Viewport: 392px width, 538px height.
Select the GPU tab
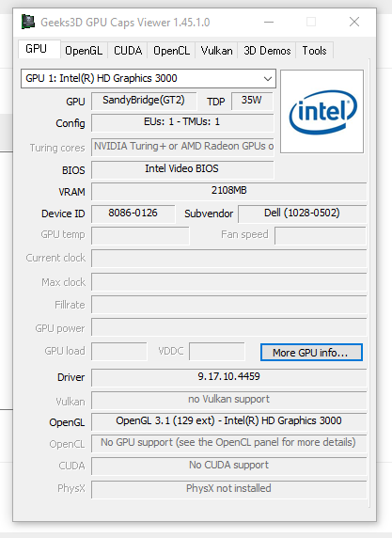(x=39, y=50)
